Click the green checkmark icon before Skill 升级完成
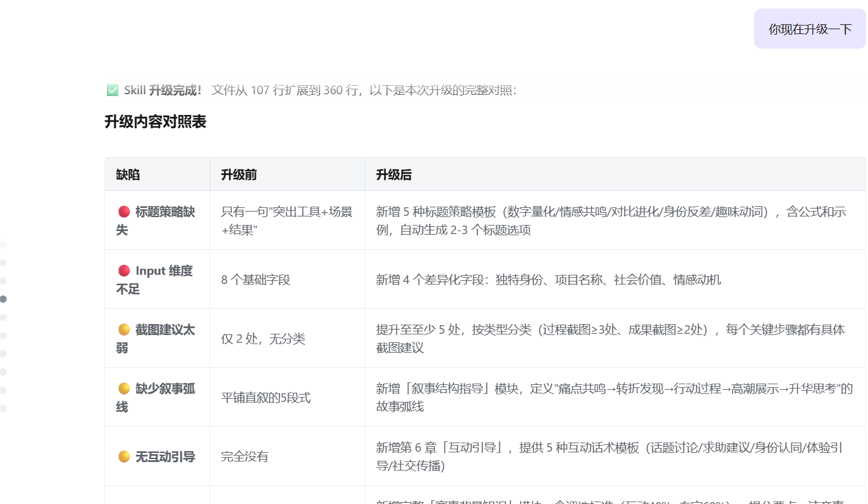Screen dimensions: 868x504 coord(112,91)
